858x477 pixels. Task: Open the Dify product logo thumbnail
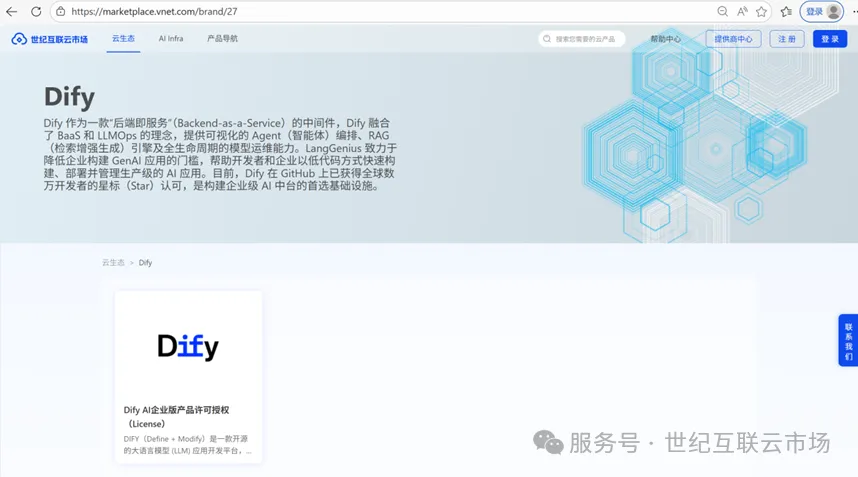(188, 346)
